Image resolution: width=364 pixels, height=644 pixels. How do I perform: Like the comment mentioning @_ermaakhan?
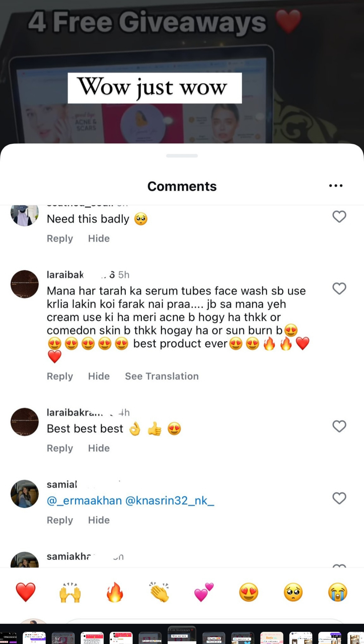(x=339, y=498)
